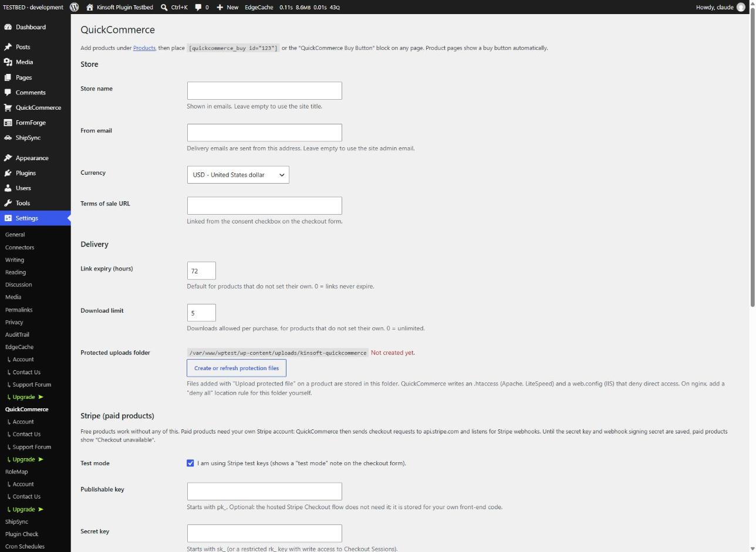The height and width of the screenshot is (552, 756).
Task: Click into the Secret key field
Action: coord(264,533)
